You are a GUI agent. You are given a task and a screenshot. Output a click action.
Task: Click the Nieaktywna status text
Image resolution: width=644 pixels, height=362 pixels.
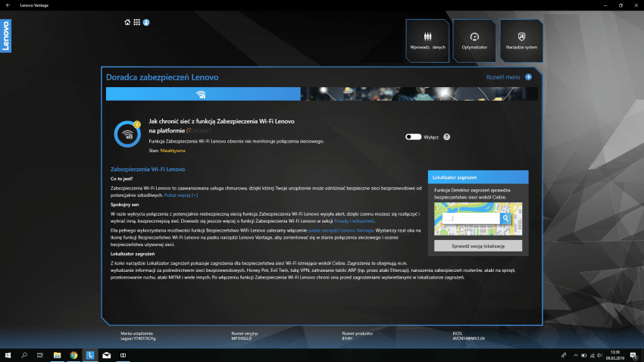click(173, 151)
